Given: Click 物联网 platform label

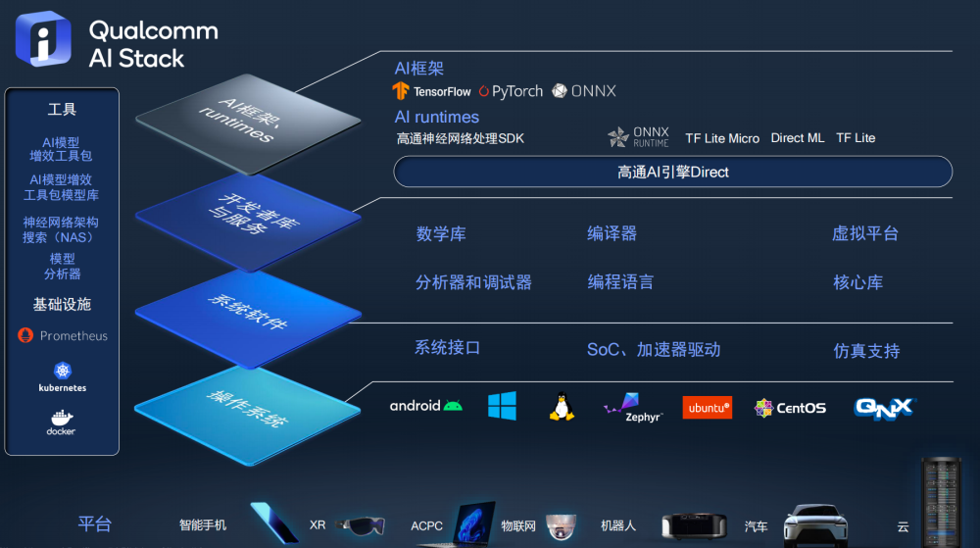Looking at the screenshot, I should point(518,526).
